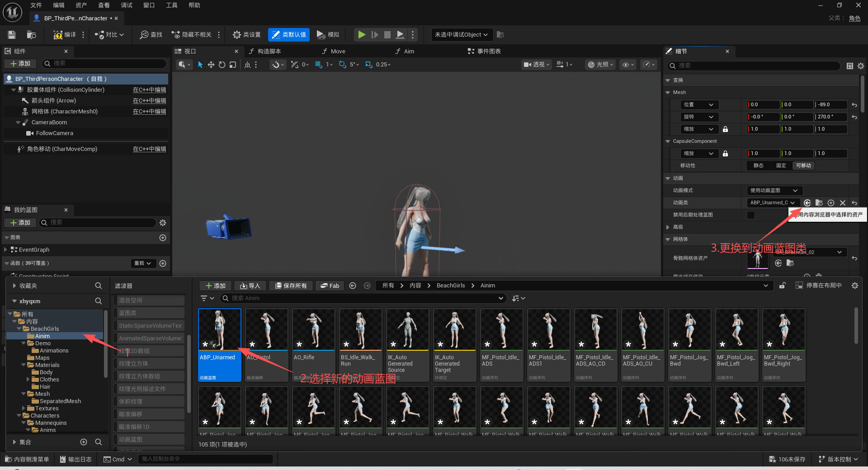Image resolution: width=868 pixels, height=470 pixels.
Task: Open the 重载 override functions dropdown
Action: coord(143,263)
